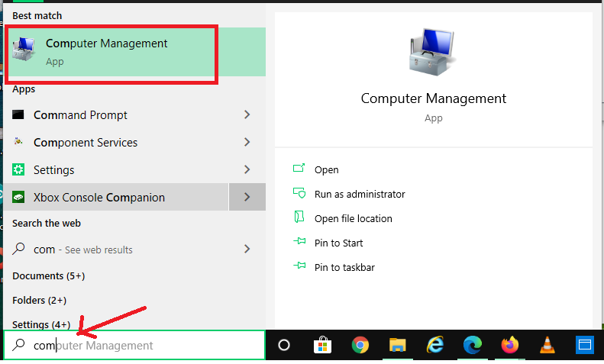The image size is (604, 364).
Task: Show Folders (2+) results group
Action: [39, 300]
